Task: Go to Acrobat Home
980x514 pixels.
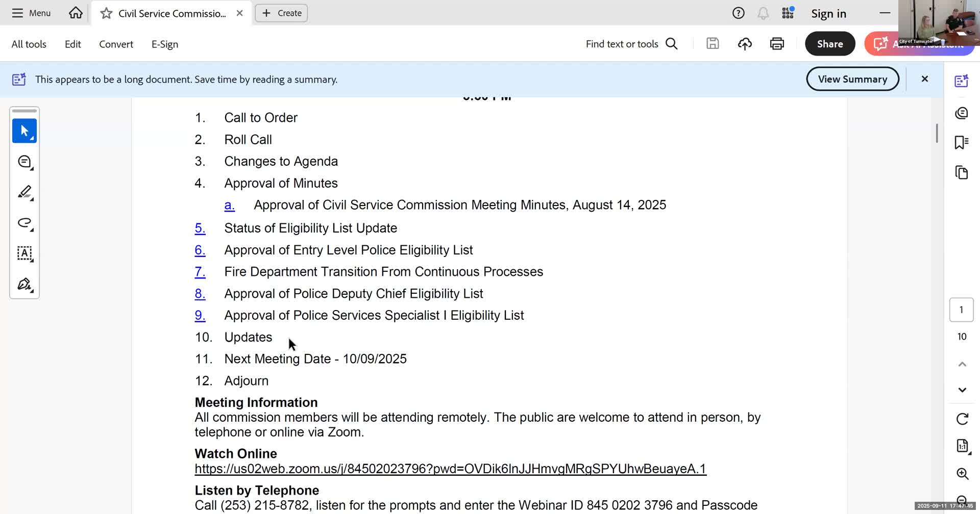Action: click(76, 13)
